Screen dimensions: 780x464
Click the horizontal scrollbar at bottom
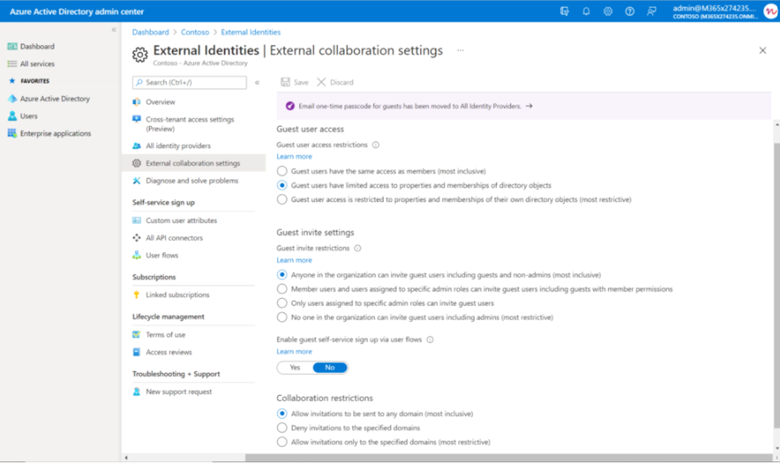[x=507, y=458]
